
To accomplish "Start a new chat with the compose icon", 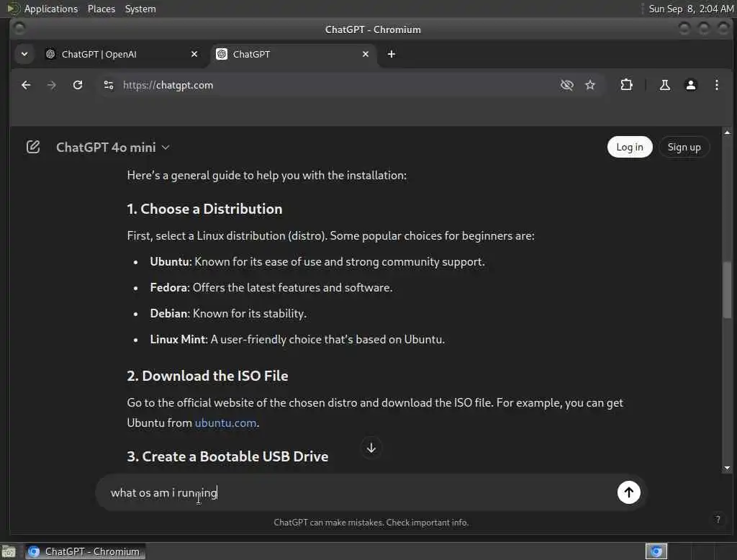I will tap(33, 147).
